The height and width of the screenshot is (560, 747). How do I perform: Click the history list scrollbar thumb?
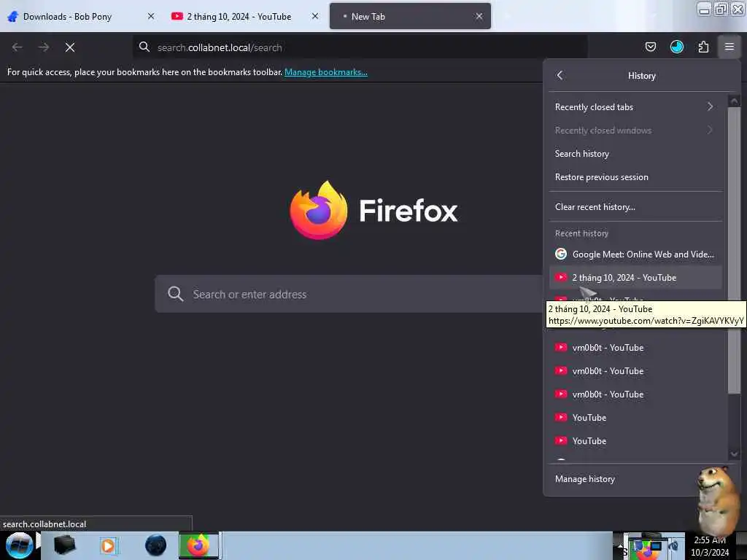[734, 250]
